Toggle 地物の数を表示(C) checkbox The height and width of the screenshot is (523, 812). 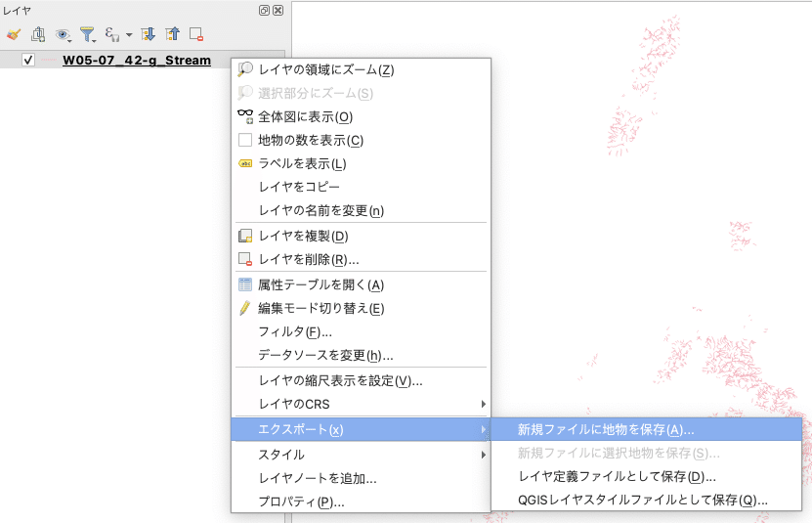pos(245,140)
